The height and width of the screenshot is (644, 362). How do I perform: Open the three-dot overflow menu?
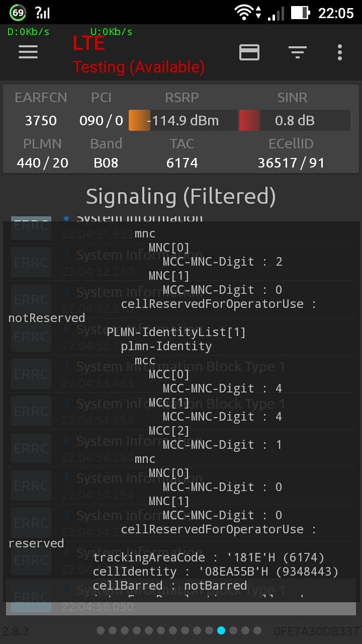tap(340, 52)
